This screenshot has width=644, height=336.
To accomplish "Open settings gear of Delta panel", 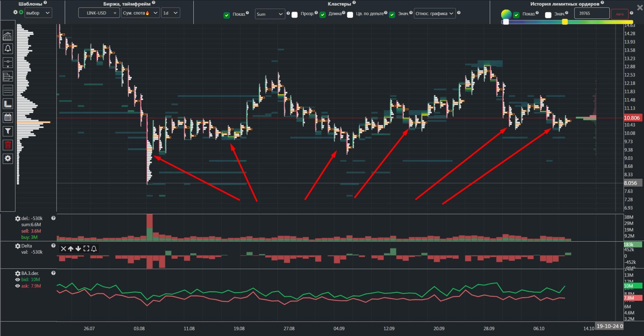I will 18,246.
